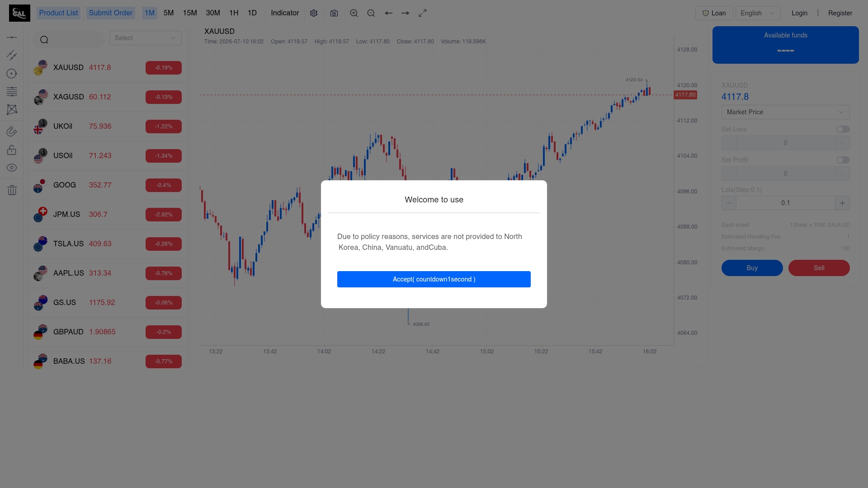Select the circle drawing tool
868x488 pixels.
point(12,74)
